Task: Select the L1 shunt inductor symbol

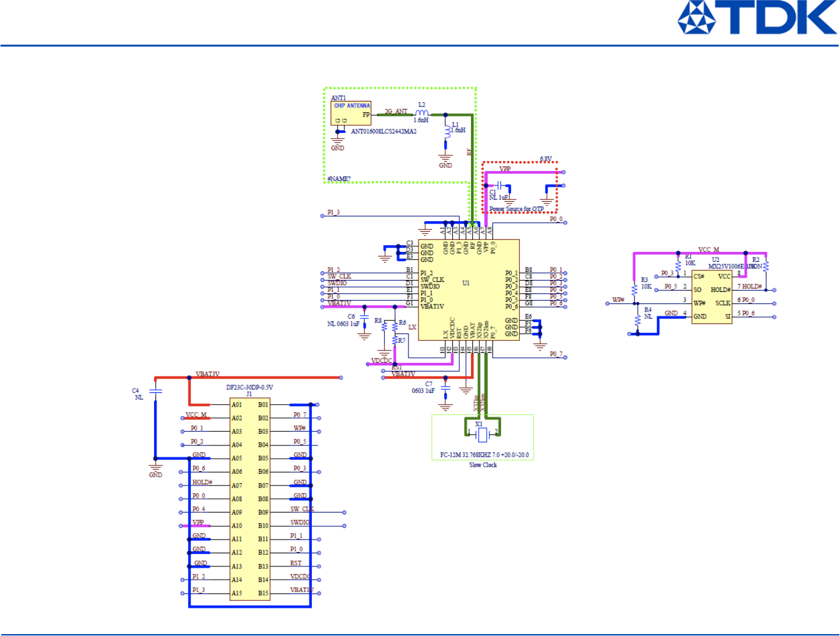Action: 447,132
